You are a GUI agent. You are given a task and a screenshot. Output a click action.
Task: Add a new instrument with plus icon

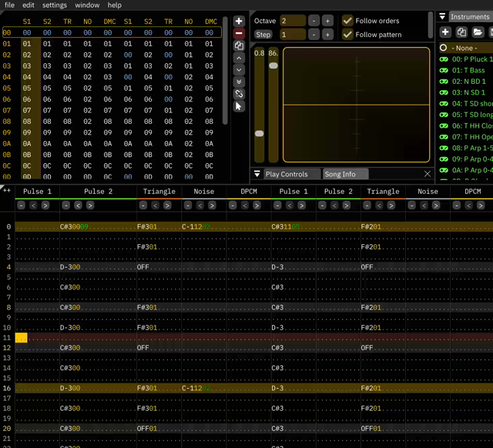pos(445,32)
